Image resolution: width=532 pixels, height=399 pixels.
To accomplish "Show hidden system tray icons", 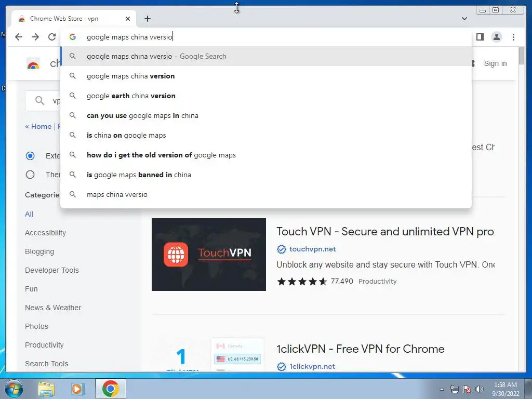I will point(442,389).
